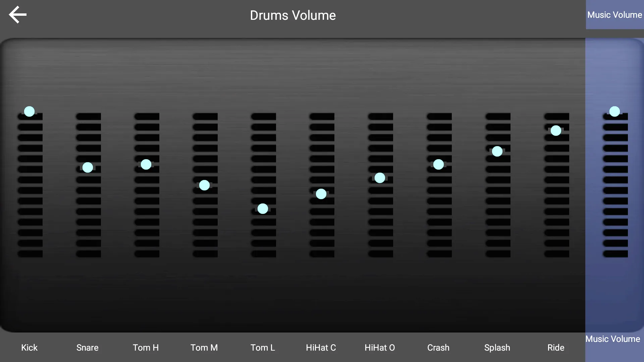Select the Tom L volume knob indicator
The height and width of the screenshot is (362, 644).
point(263,208)
